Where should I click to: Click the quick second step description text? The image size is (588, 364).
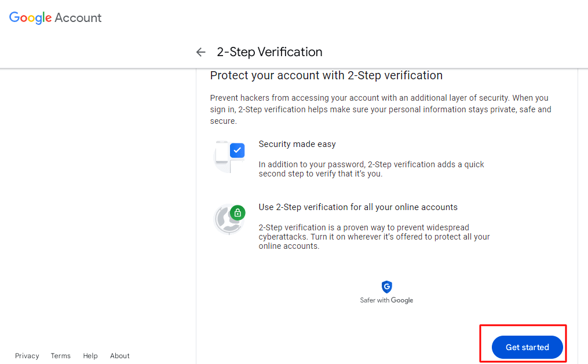click(x=371, y=169)
